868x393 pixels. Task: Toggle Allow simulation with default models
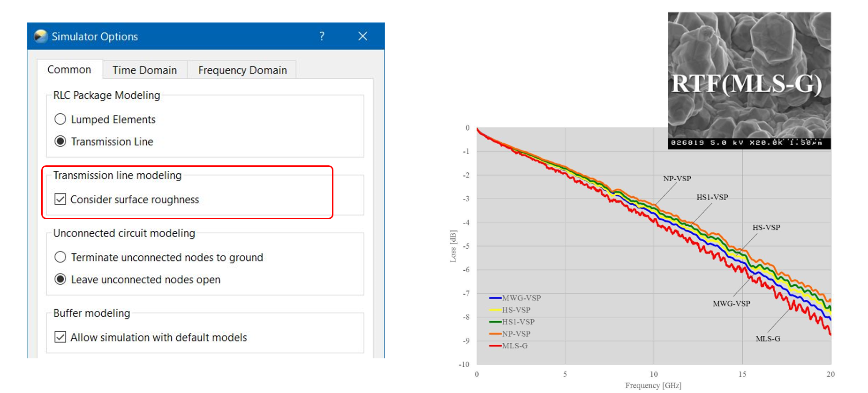pos(60,337)
